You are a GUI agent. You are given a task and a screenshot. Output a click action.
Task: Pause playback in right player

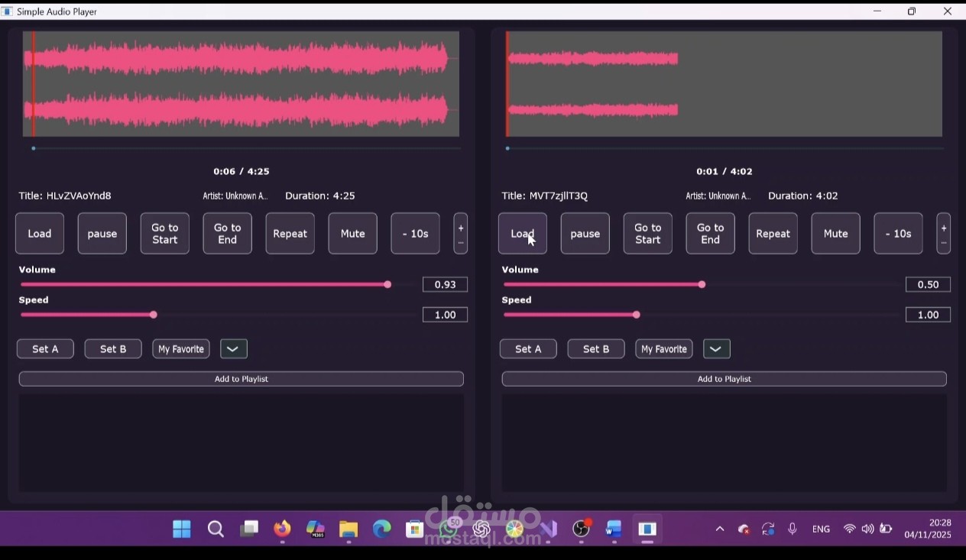585,234
